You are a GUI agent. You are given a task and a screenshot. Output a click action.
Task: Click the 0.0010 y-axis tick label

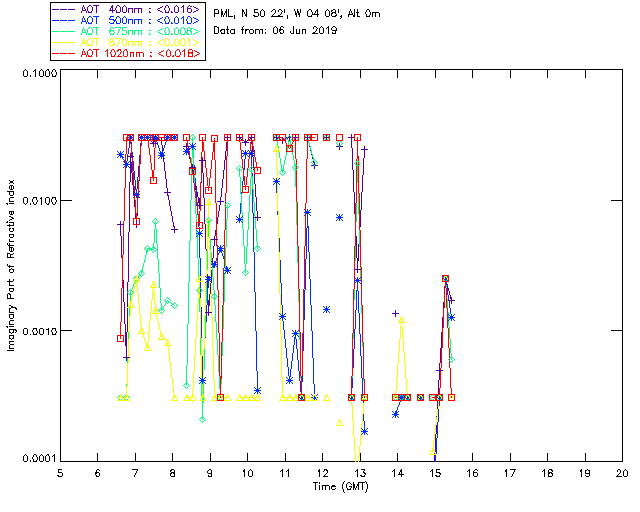[x=37, y=331]
